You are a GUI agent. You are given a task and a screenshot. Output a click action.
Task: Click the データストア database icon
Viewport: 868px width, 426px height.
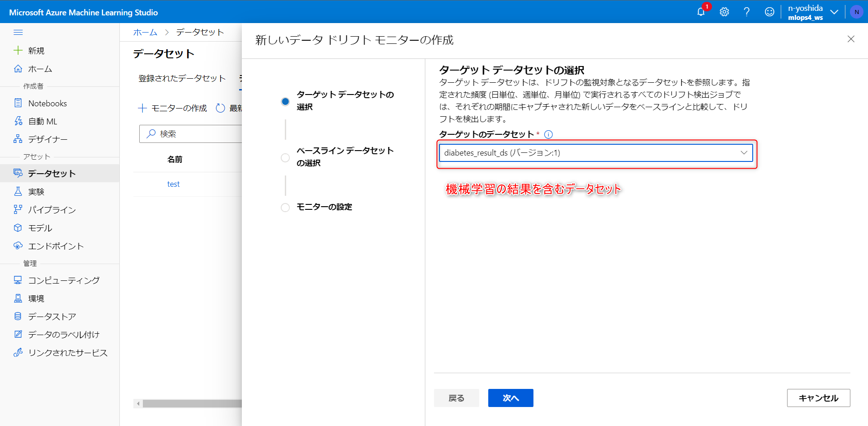click(18, 316)
